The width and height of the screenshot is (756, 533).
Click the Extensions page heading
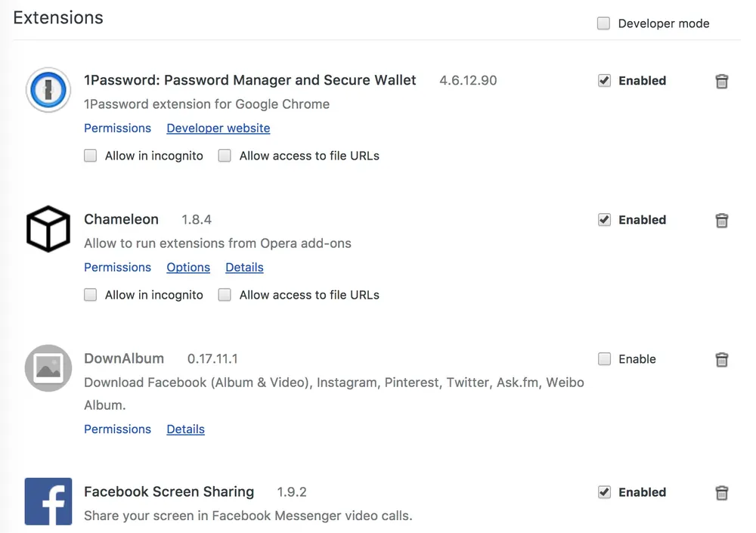tap(58, 18)
